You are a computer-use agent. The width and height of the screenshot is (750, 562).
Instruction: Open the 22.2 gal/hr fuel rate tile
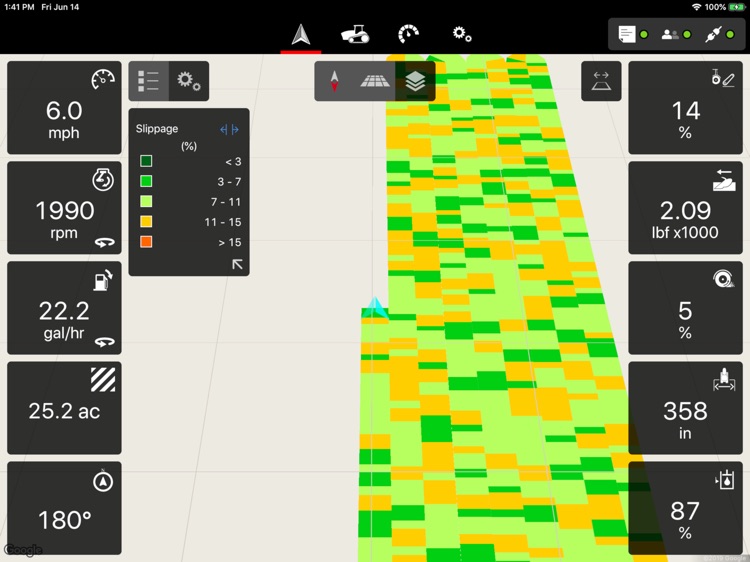[x=64, y=308]
